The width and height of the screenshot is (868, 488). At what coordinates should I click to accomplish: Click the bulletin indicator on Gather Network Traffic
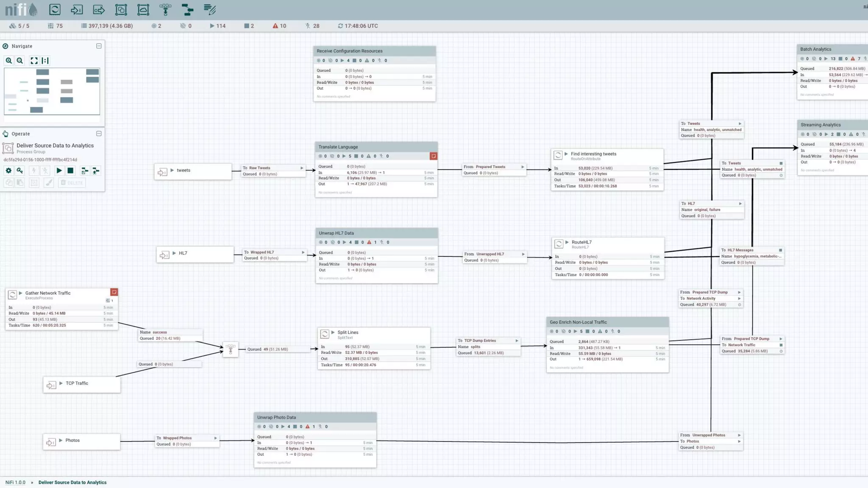point(114,292)
